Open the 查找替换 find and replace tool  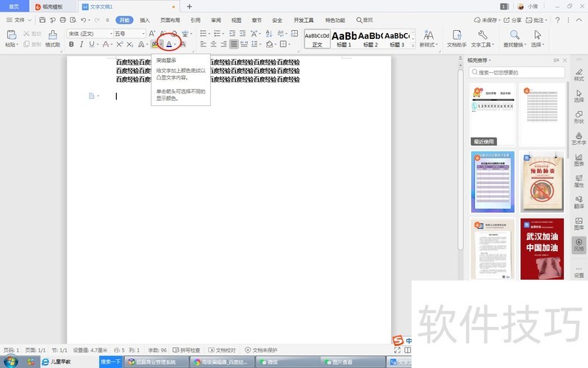click(x=514, y=38)
